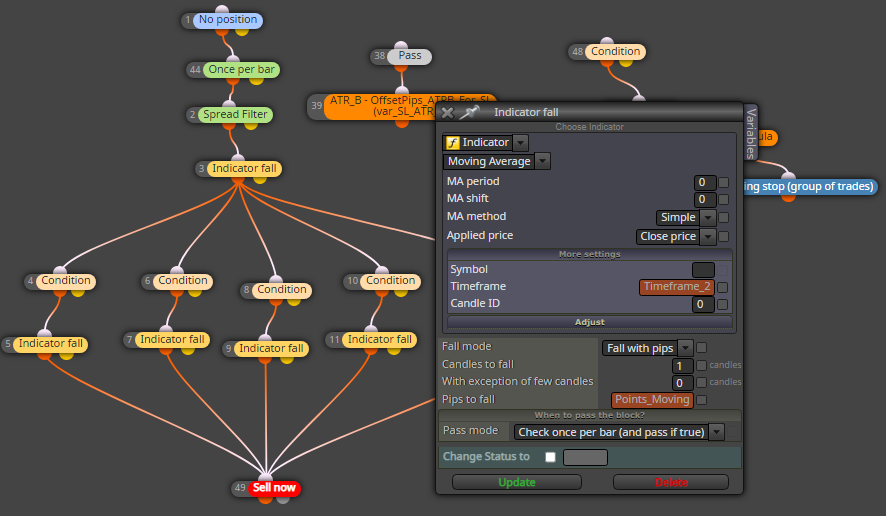The width and height of the screenshot is (886, 516).
Task: Expand the Applied price Close price dropdown
Action: pos(707,237)
